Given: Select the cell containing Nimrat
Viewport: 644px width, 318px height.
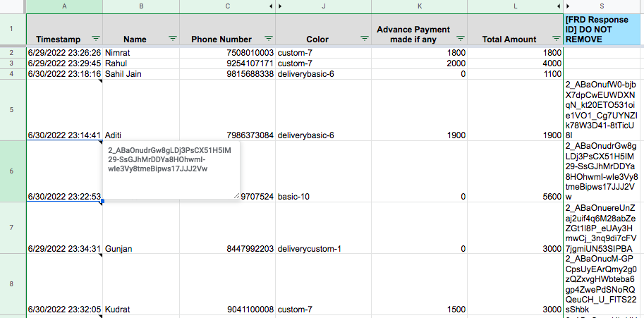Looking at the screenshot, I should tap(141, 52).
